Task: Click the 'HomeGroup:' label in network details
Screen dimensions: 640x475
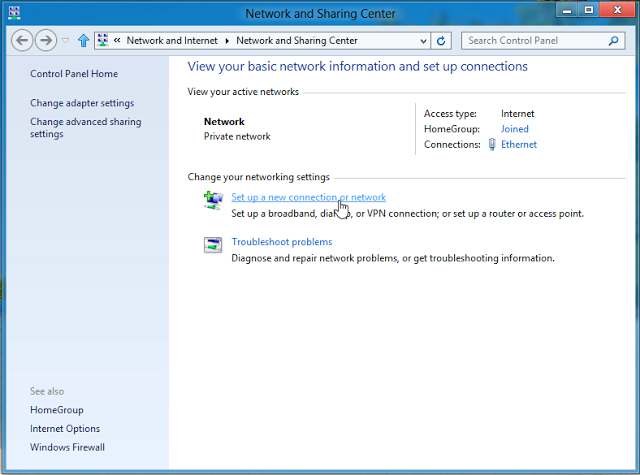Action: (x=452, y=129)
